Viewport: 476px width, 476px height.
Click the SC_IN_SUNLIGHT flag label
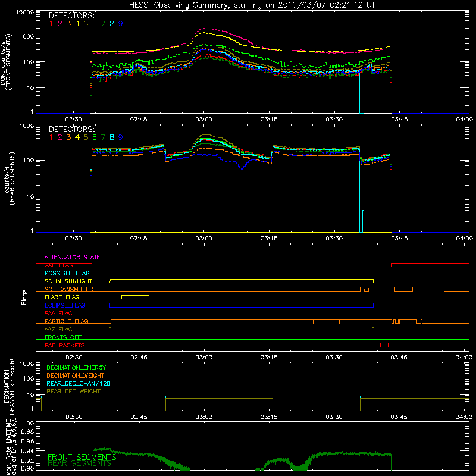[x=68, y=281]
